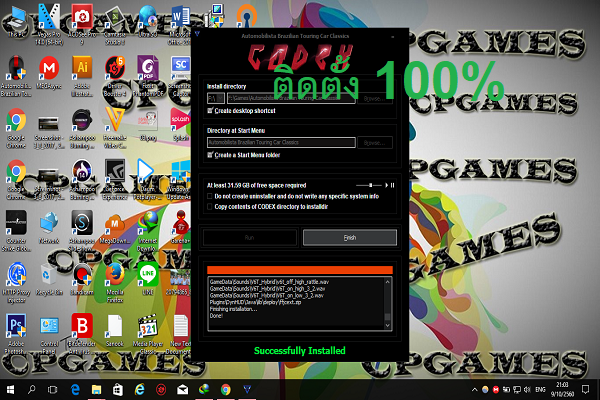
Task: Open File Explorer from the taskbar
Action: click(96, 390)
